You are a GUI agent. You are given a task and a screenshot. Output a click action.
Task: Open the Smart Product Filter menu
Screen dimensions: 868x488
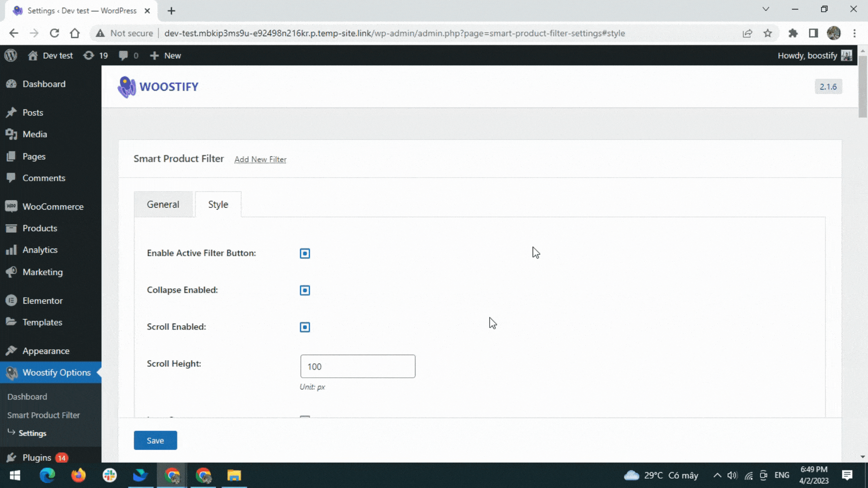point(43,415)
